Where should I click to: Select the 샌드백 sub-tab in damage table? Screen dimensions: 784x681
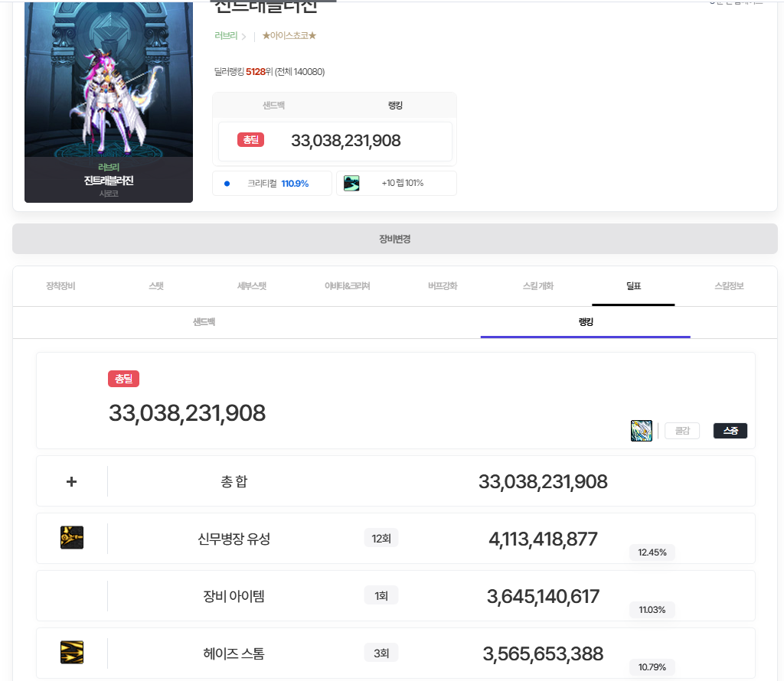204,322
